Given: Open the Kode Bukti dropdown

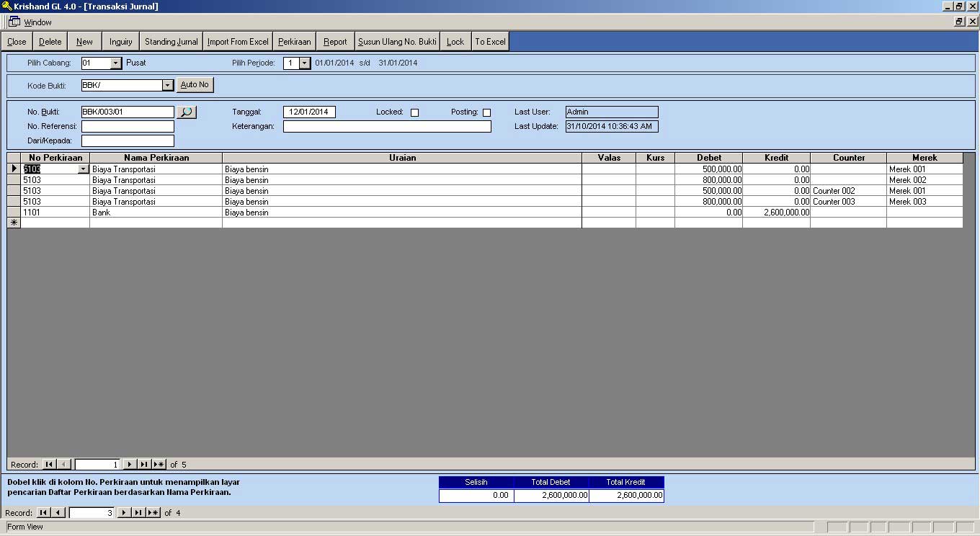Looking at the screenshot, I should point(168,85).
